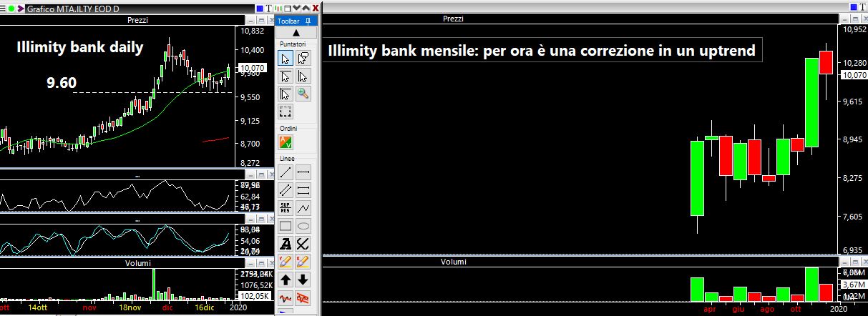
Task: Collapse the Toolbar with the black up-triangle button
Action: [x=297, y=33]
